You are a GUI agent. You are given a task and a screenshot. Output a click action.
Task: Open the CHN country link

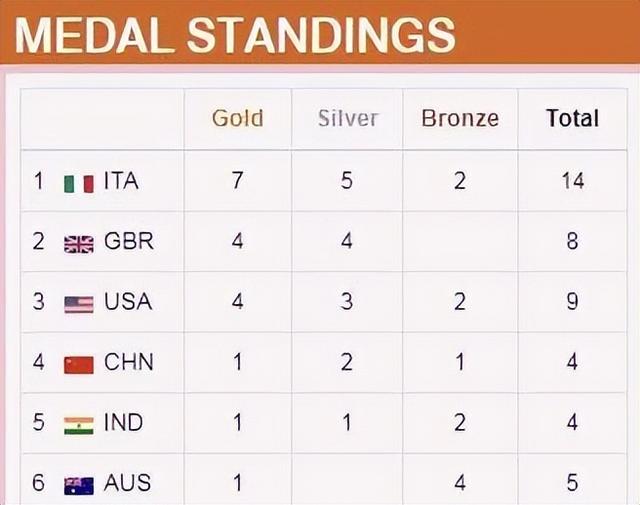point(129,362)
